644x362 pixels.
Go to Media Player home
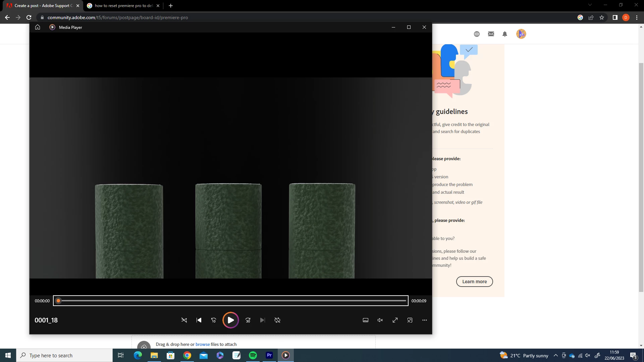point(38,27)
